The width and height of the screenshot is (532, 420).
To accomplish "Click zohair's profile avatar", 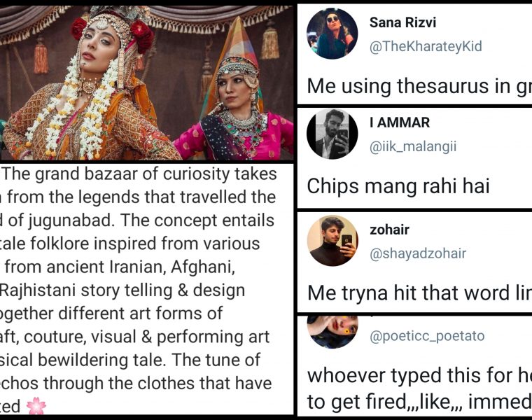I will pyautogui.click(x=332, y=240).
